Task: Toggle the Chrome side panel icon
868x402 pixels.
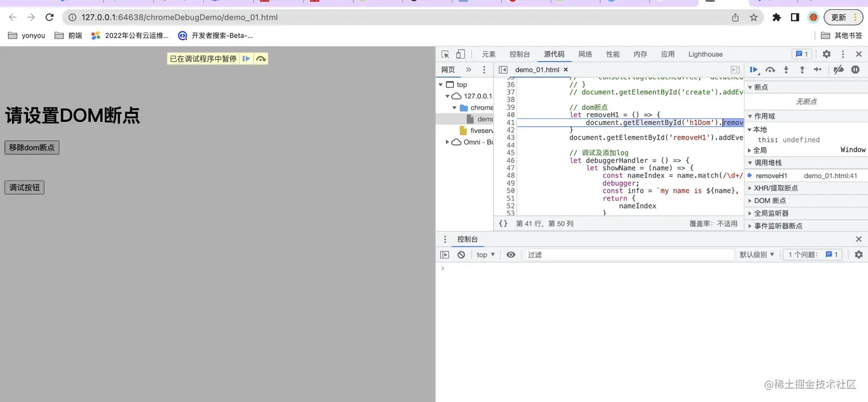Action: point(795,17)
